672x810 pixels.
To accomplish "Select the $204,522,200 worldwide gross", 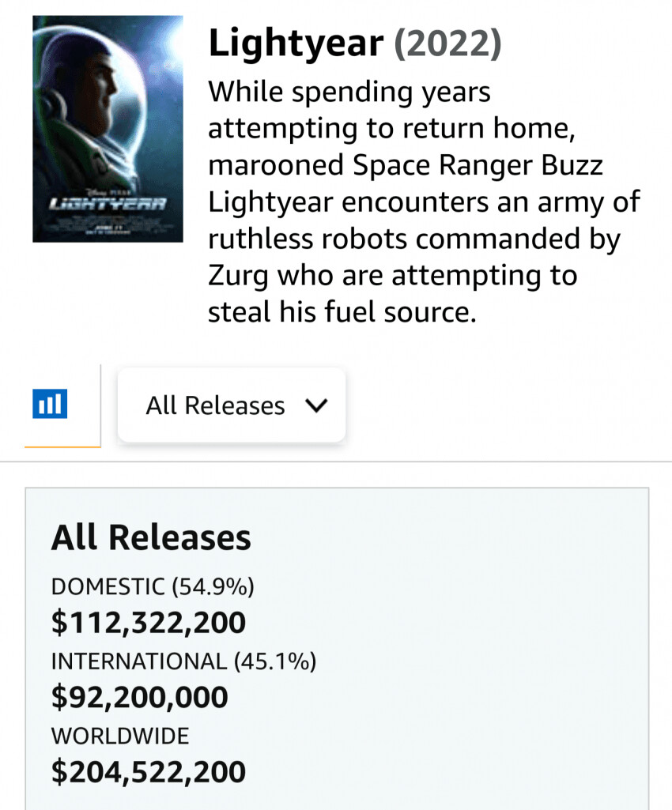I will pos(149,771).
